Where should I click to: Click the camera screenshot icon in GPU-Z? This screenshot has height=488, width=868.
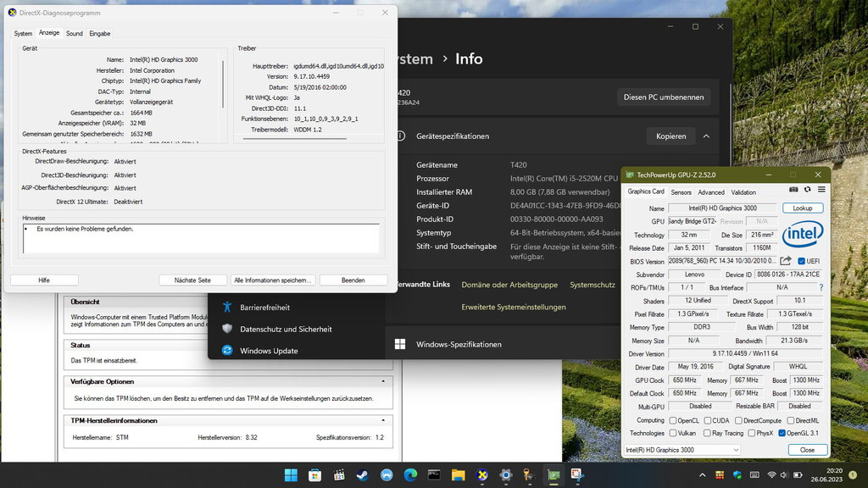pyautogui.click(x=794, y=188)
